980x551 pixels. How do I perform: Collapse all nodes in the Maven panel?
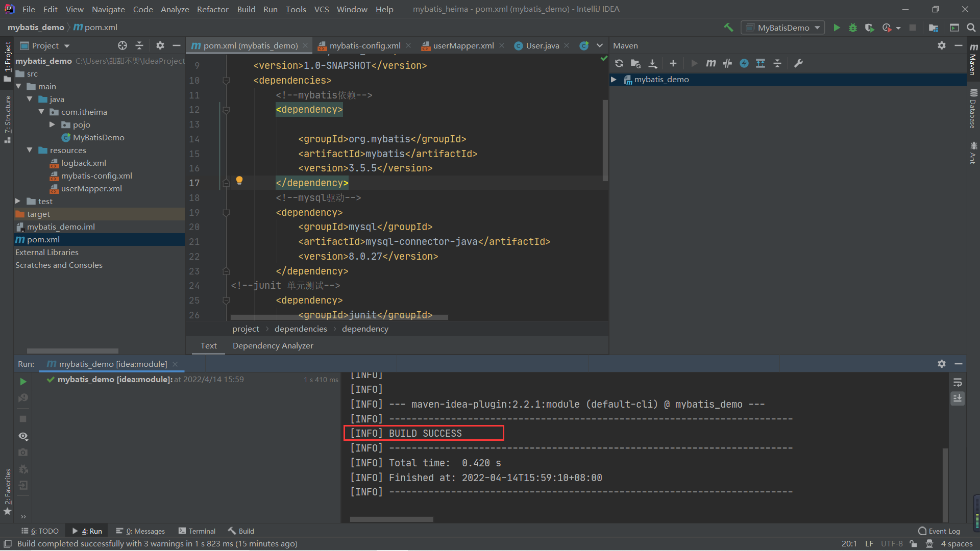[x=777, y=63]
